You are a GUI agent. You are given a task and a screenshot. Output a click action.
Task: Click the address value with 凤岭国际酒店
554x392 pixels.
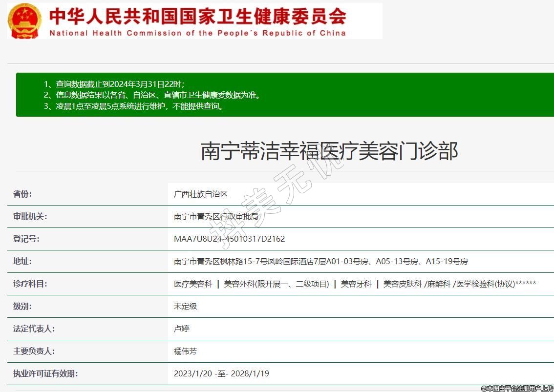(320, 262)
